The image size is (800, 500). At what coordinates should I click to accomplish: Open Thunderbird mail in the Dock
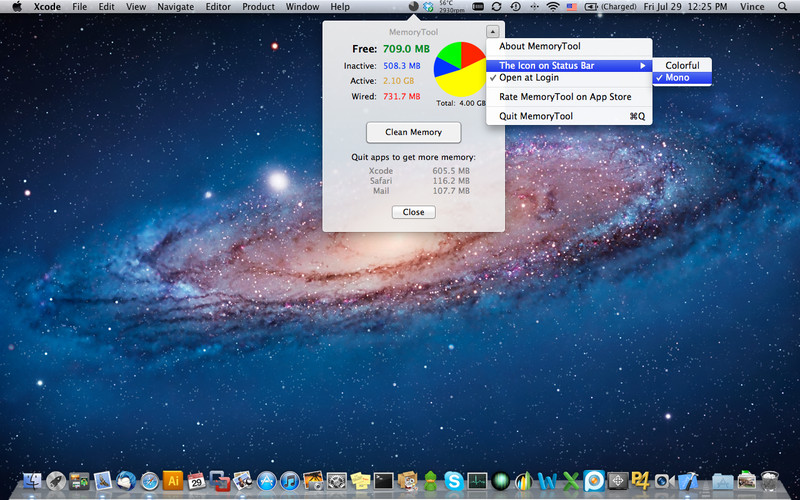126,481
